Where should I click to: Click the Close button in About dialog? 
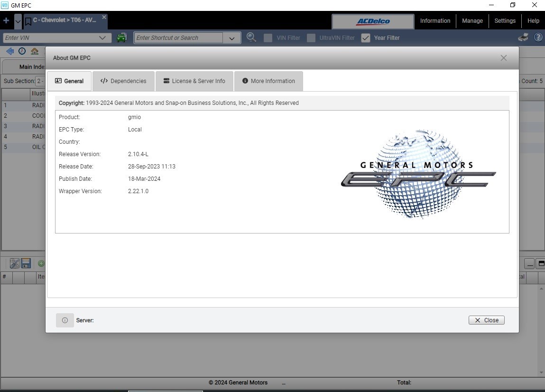point(486,320)
